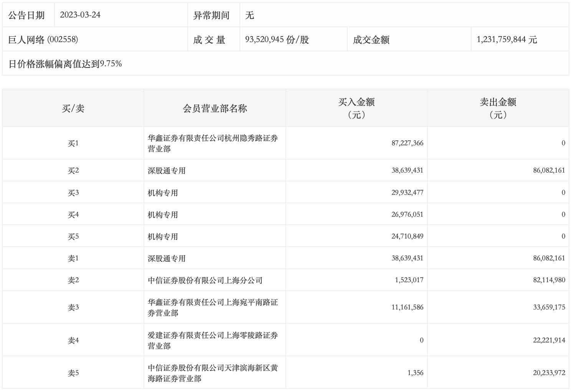
Task: Click sell amount 82,114,980
Action: tap(549, 280)
